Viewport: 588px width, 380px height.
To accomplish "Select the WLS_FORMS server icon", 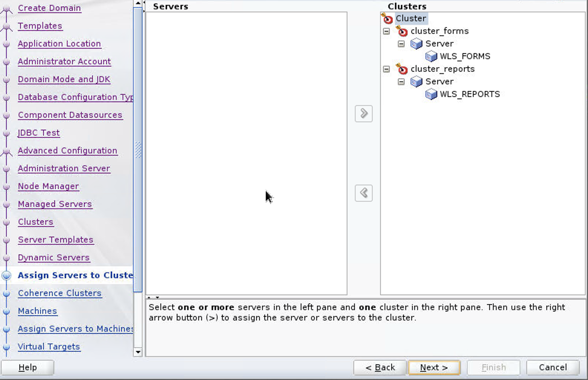I will (431, 56).
